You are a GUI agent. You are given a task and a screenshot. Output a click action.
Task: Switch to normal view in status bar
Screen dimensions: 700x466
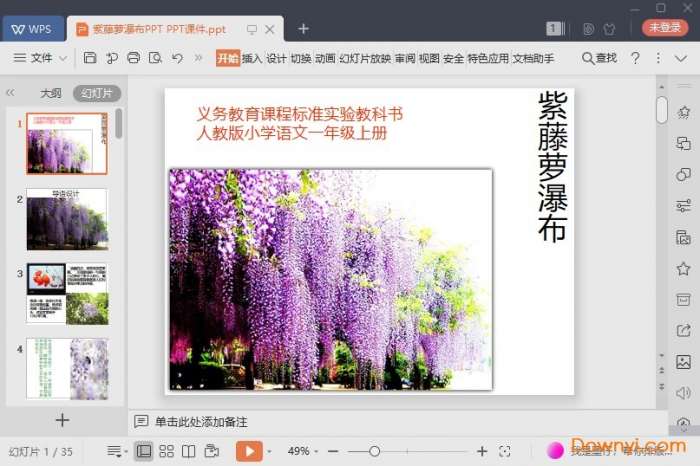coord(144,451)
